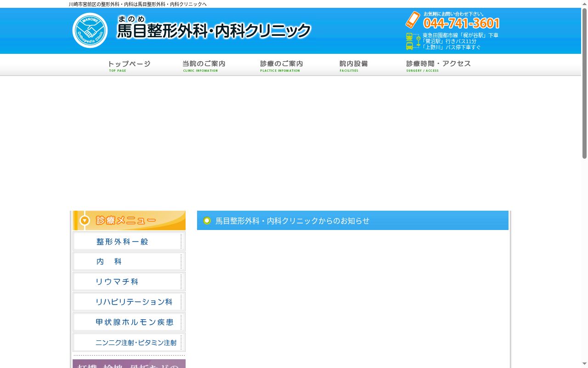Image resolution: width=588 pixels, height=368 pixels.
Task: Click the train and bus access icon
Action: point(413,41)
